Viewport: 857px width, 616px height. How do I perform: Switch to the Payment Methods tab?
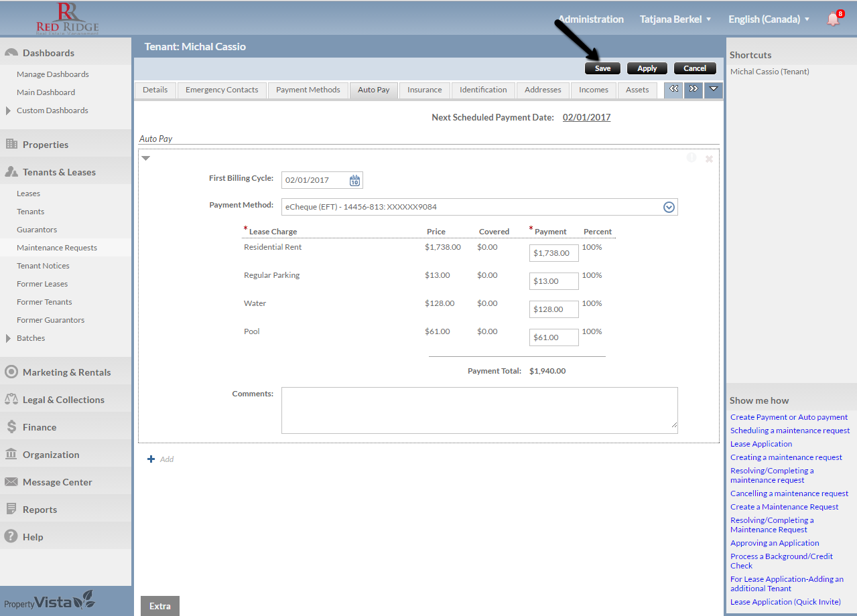[308, 90]
